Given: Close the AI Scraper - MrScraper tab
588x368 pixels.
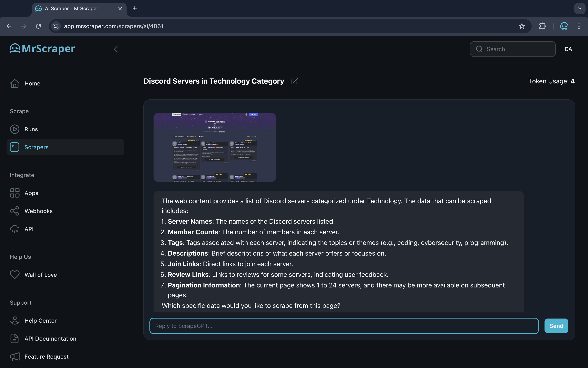Looking at the screenshot, I should (x=120, y=9).
